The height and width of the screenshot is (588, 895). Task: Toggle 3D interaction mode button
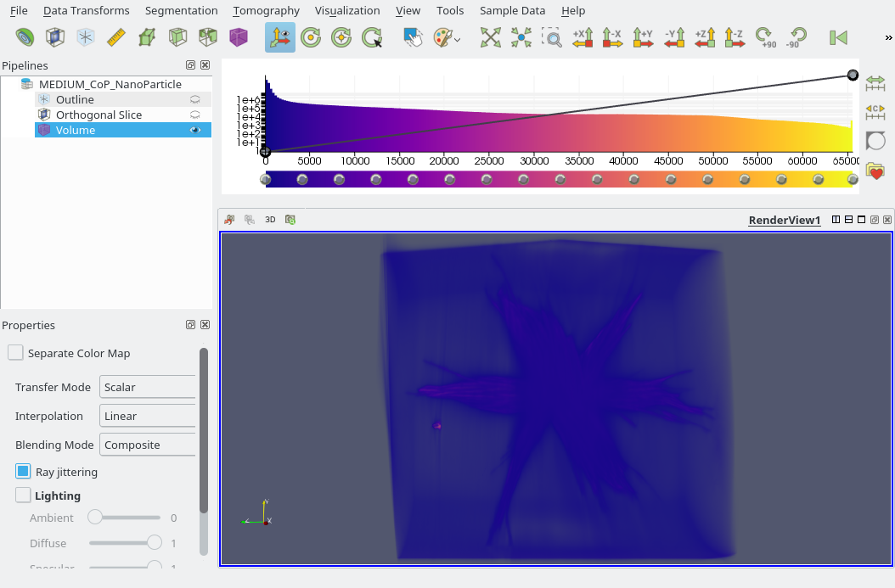pos(270,220)
